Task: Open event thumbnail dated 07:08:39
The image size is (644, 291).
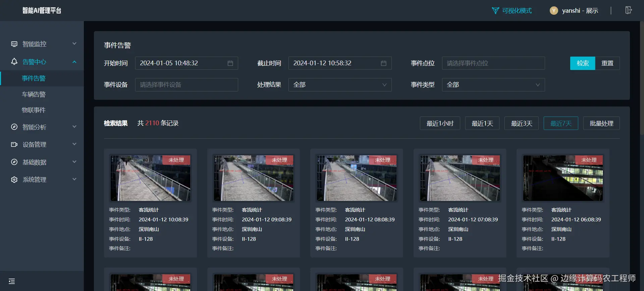Action: 460,178
